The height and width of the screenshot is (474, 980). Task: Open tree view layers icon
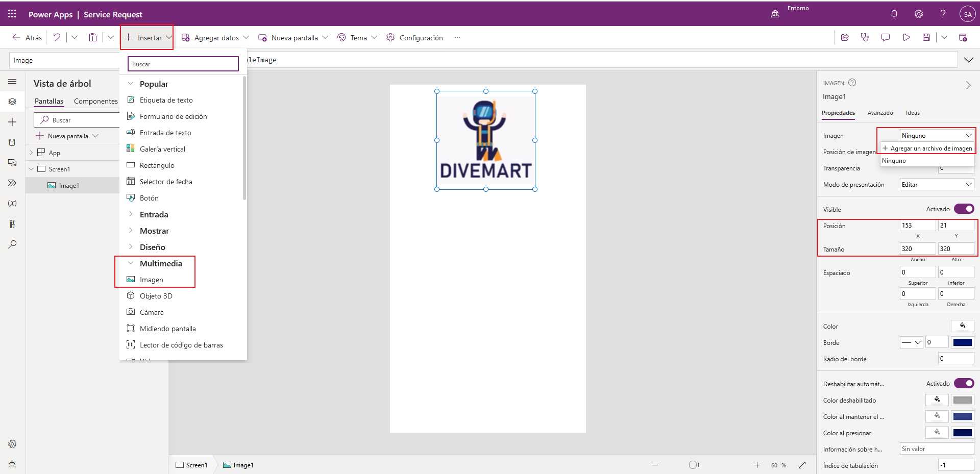(x=12, y=102)
